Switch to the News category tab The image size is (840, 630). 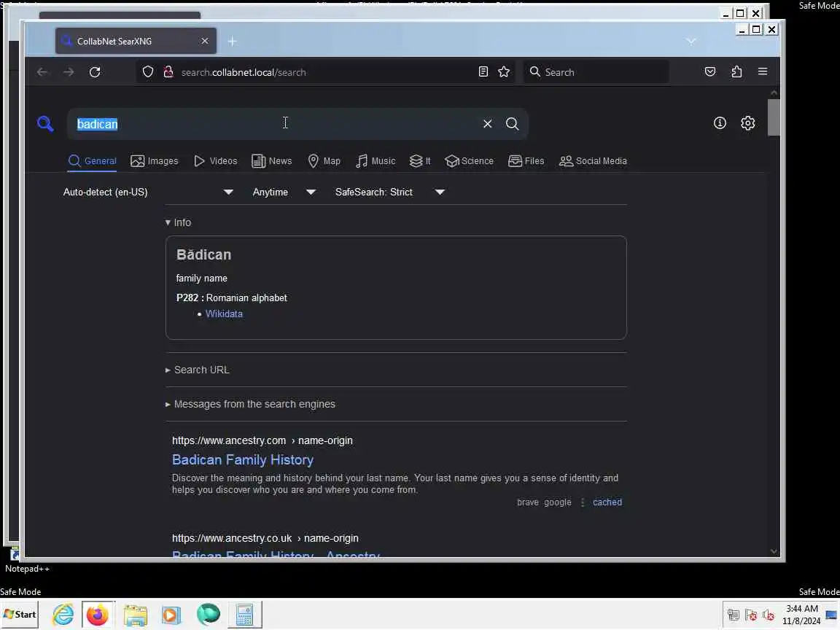tap(271, 160)
